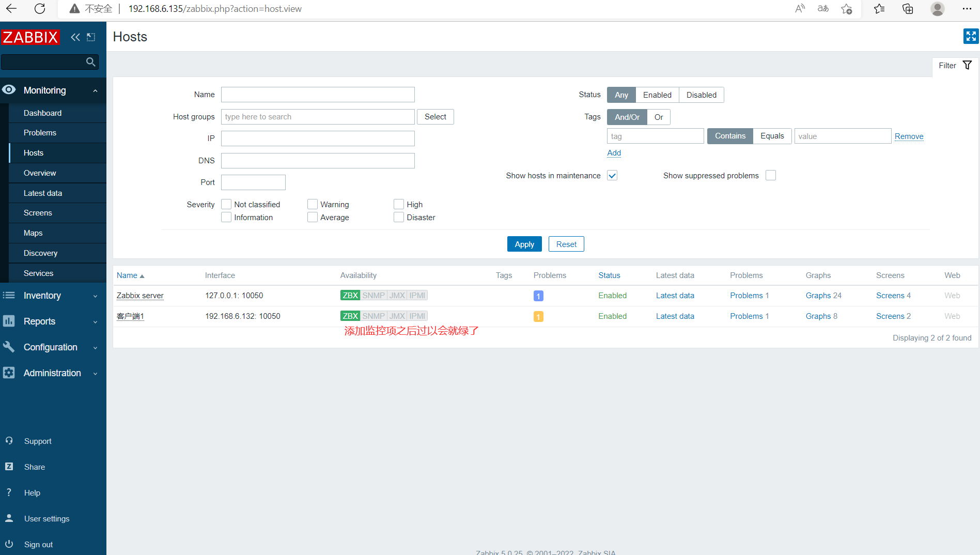
Task: Click the Name filter input field
Action: (x=318, y=95)
